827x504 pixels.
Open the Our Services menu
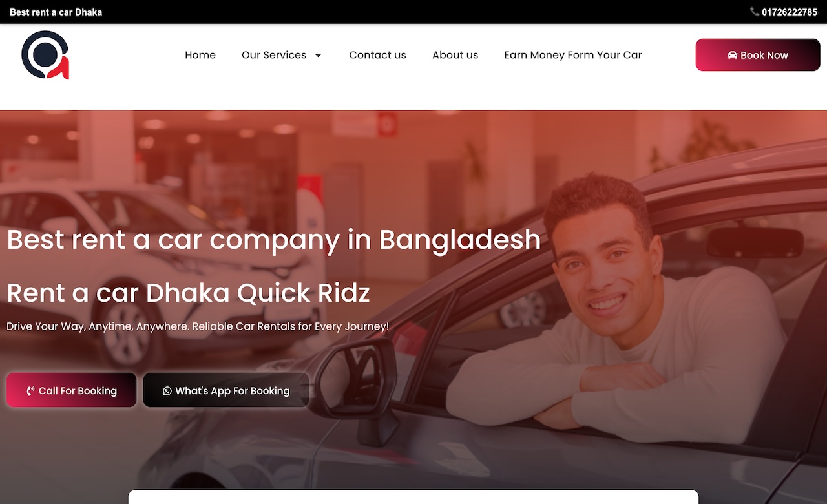click(x=274, y=55)
